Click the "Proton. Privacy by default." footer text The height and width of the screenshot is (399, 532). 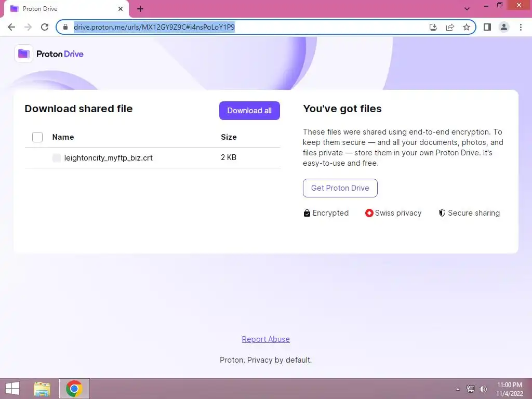pos(265,360)
